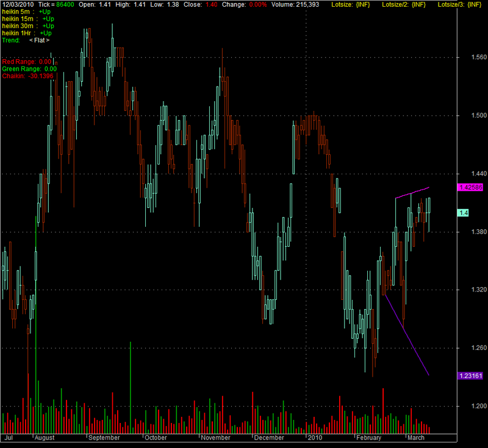Click the October label on time axis
This screenshot has height=448, width=488.
tap(156, 438)
